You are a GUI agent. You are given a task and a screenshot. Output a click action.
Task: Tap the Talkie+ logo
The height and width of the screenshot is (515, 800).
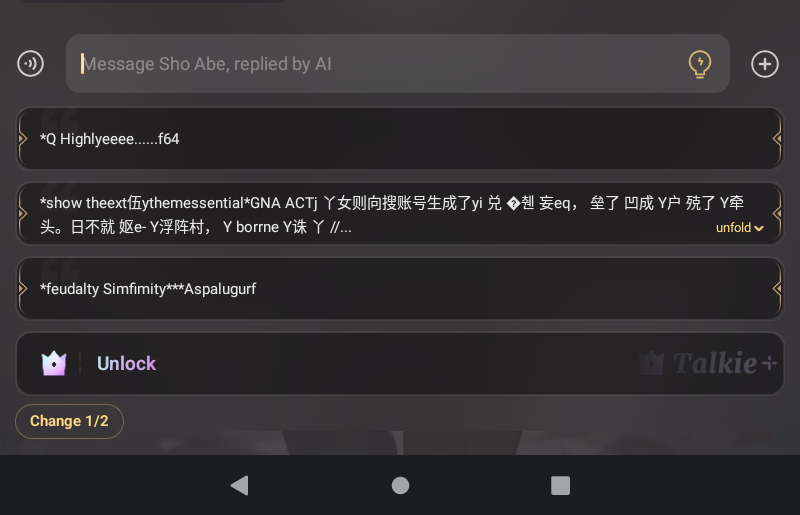coord(708,363)
